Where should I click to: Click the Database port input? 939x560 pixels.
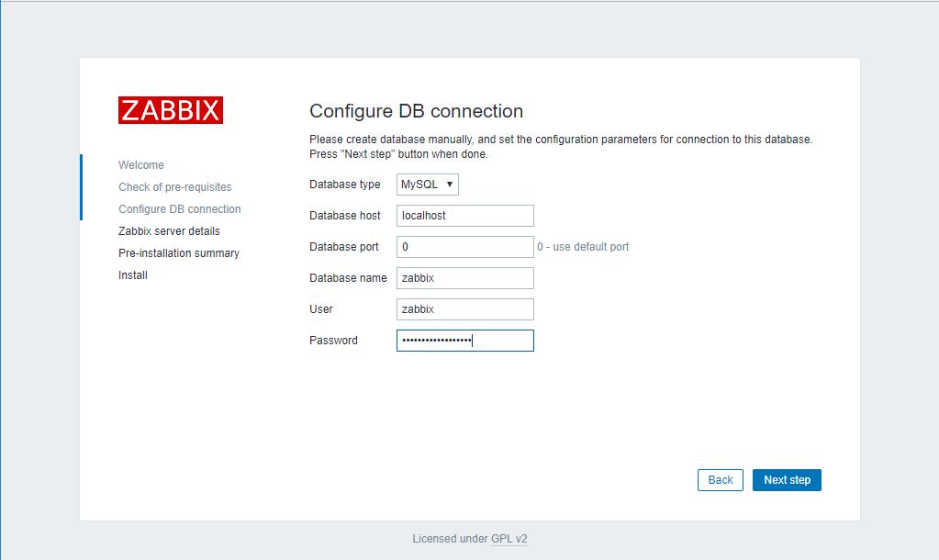[x=465, y=247]
